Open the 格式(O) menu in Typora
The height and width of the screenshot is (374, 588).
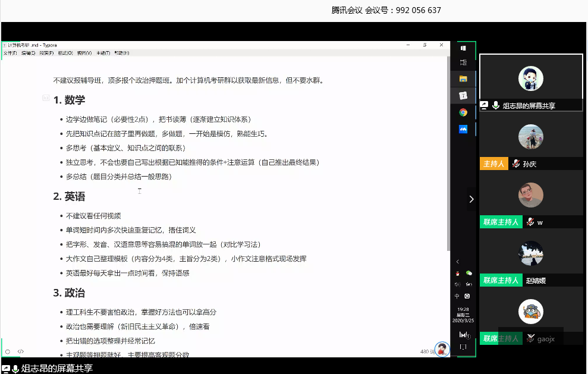(65, 53)
